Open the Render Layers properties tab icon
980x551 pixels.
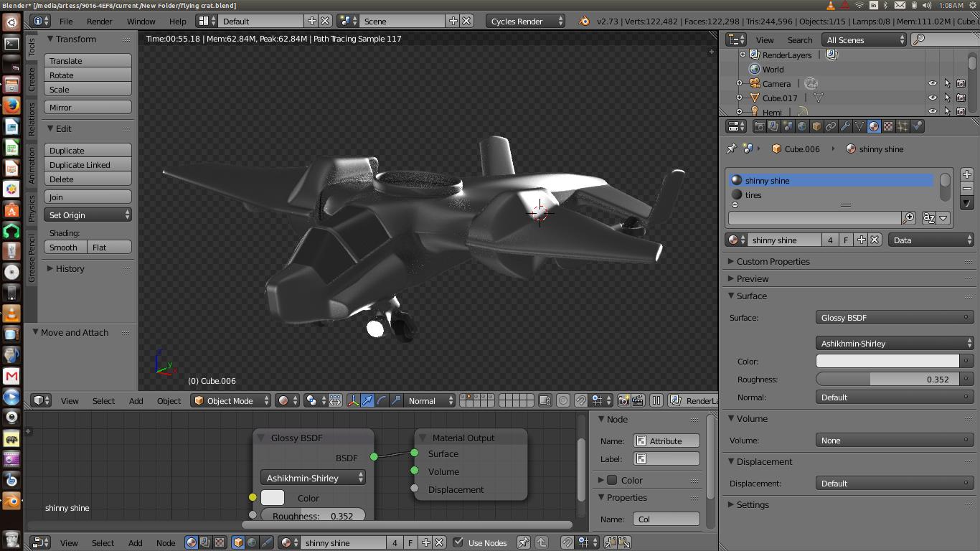tap(773, 126)
